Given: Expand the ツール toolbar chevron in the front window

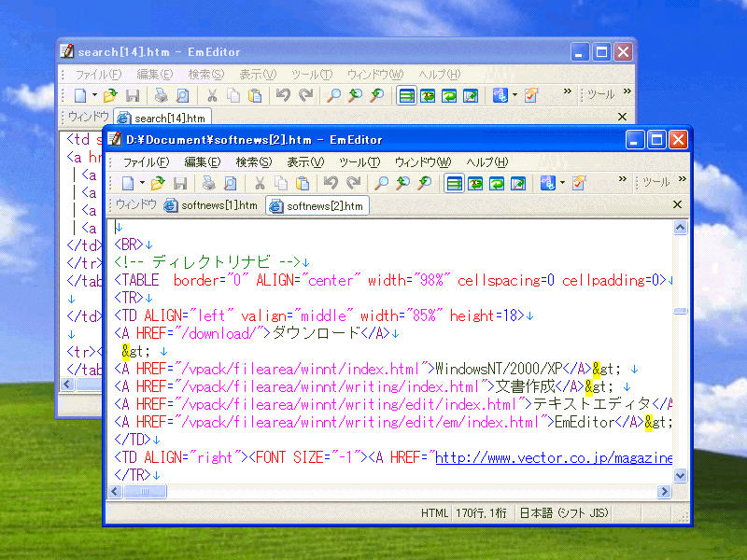Looking at the screenshot, I should click(683, 179).
